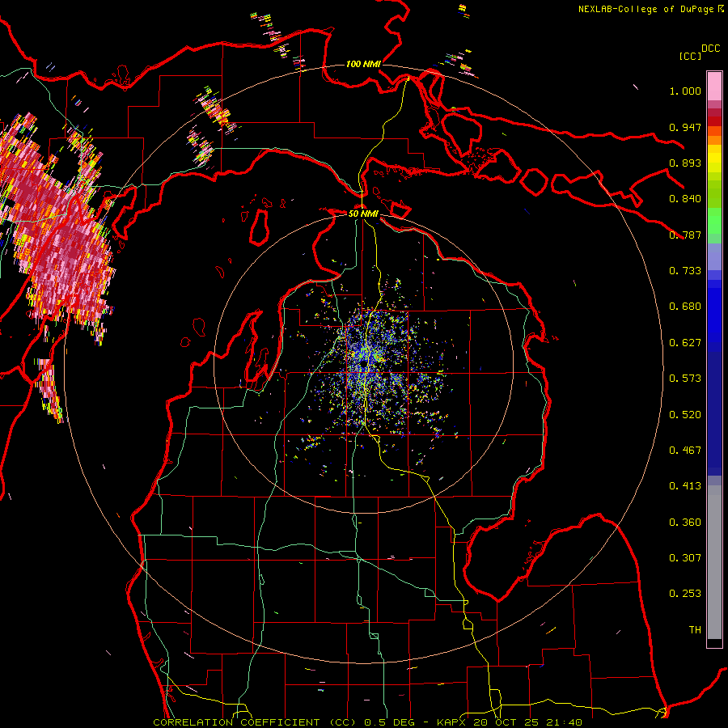Pick the light pink swatch atop color bar
This screenshot has height=728, width=728.
point(714,86)
